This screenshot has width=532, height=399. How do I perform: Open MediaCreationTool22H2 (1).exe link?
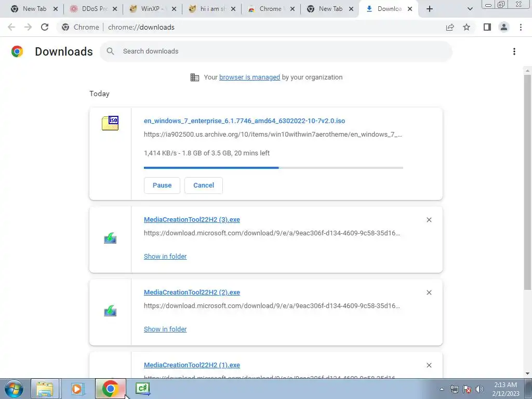192,365
